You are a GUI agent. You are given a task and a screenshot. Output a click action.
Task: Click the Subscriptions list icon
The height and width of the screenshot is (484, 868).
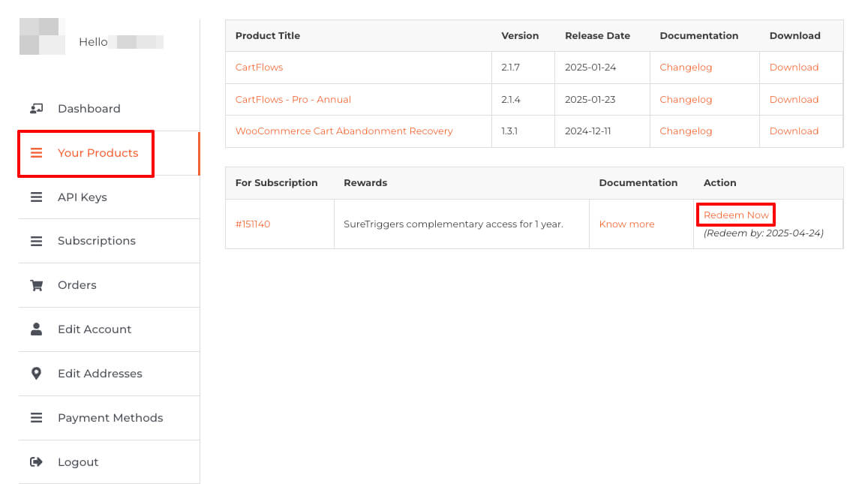click(x=37, y=241)
